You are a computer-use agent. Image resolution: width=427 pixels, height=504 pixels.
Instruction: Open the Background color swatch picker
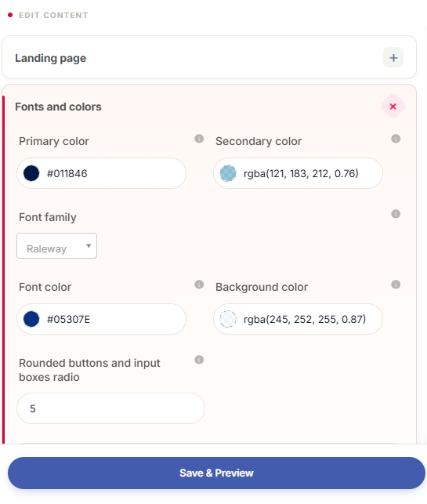tap(228, 319)
